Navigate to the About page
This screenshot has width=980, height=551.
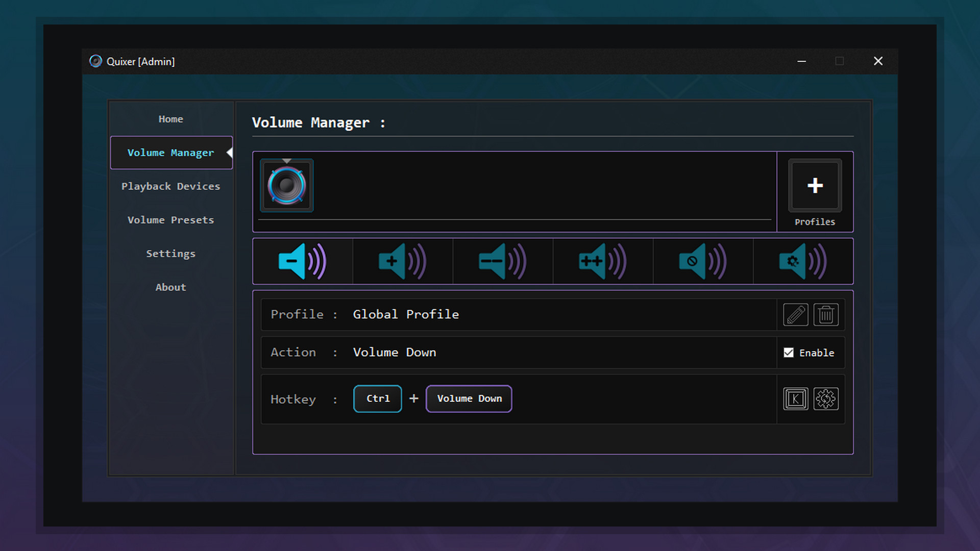170,287
